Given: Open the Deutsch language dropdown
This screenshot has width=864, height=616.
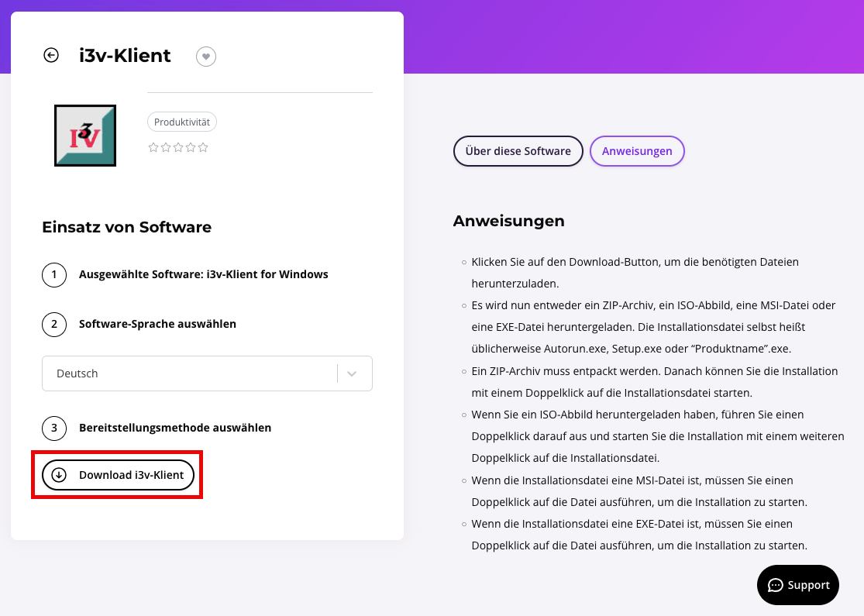Looking at the screenshot, I should pos(207,373).
